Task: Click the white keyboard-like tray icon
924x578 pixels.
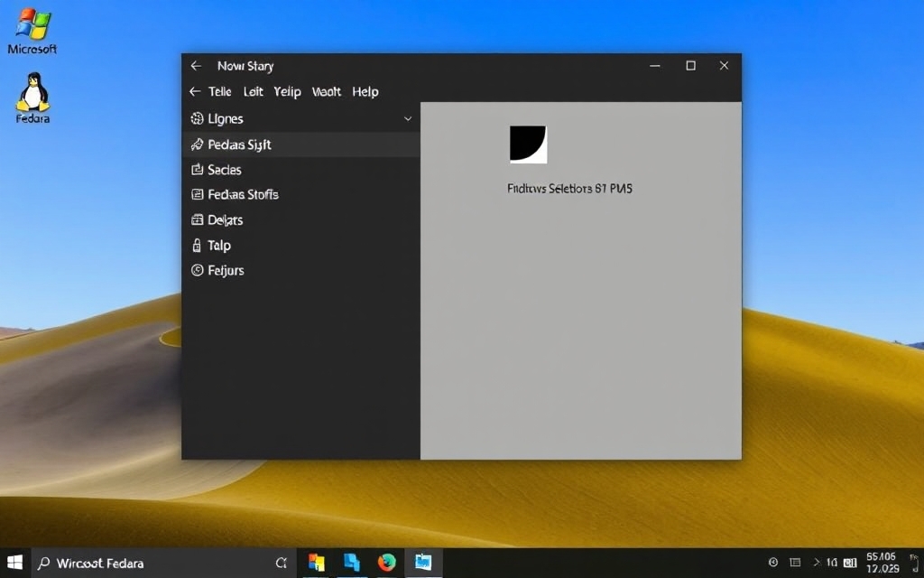Action: (x=850, y=563)
